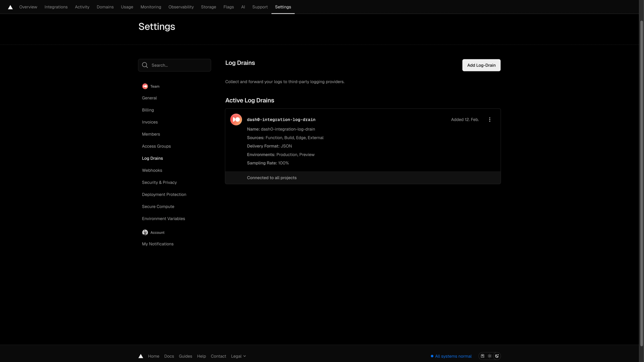Image resolution: width=644 pixels, height=362 pixels.
Task: Open the Docs link in footer
Action: (x=169, y=356)
